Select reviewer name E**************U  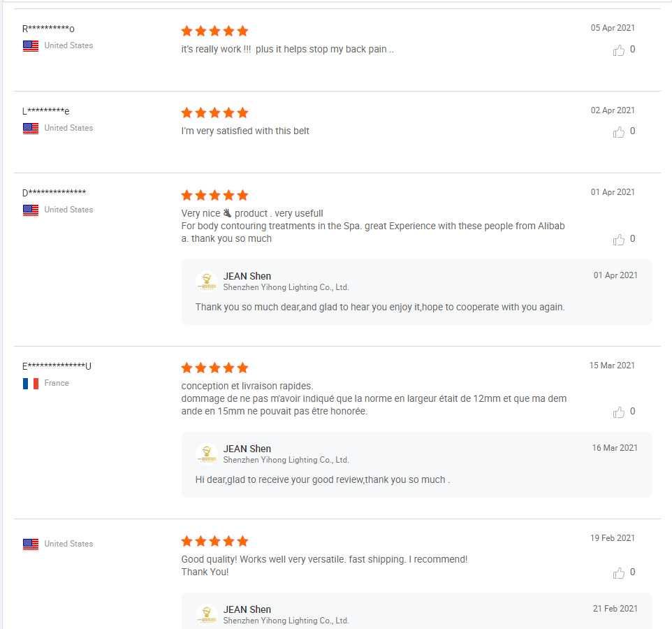pyautogui.click(x=57, y=366)
